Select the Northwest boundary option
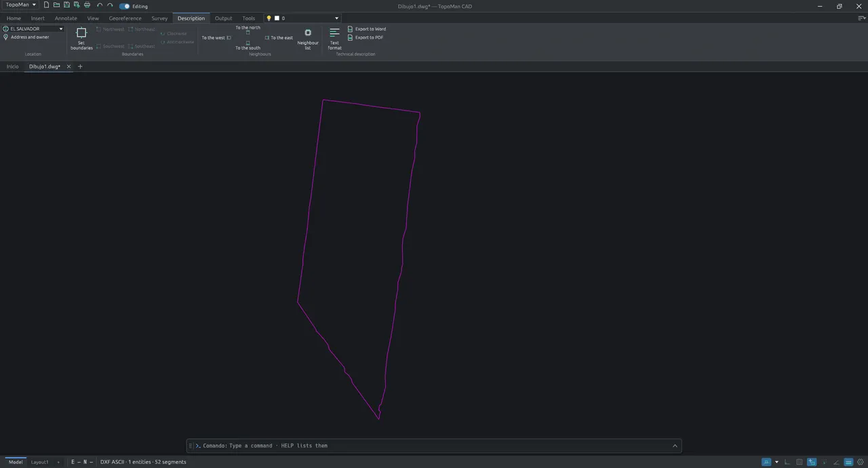The height and width of the screenshot is (468, 868). (111, 29)
